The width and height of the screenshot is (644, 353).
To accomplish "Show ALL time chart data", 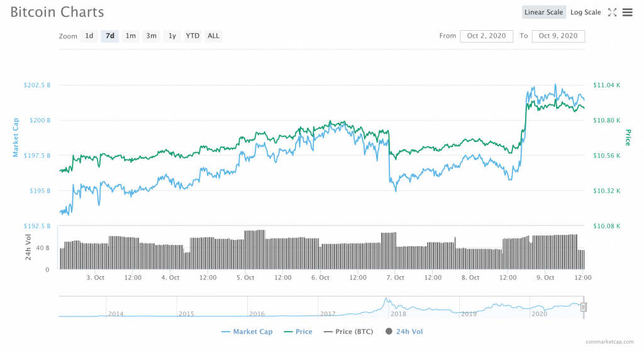I will click(214, 36).
